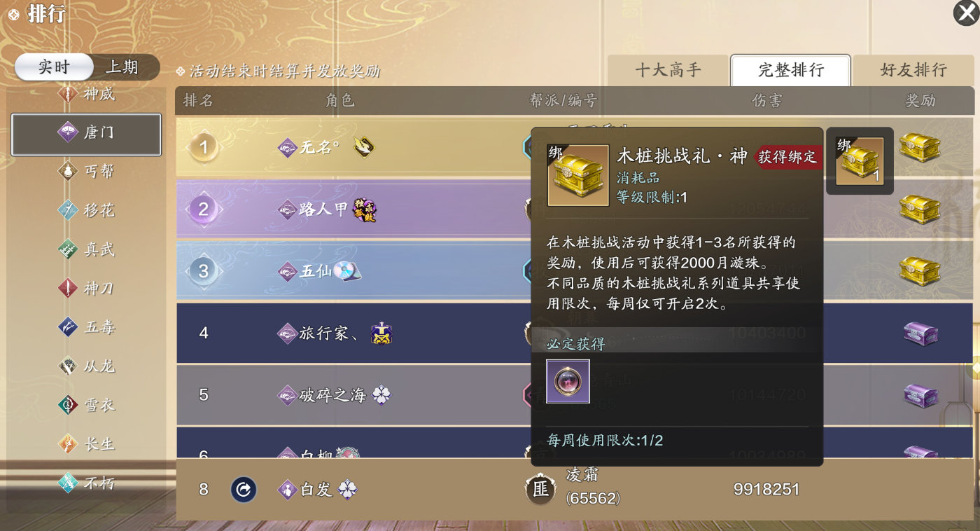The height and width of the screenshot is (531, 980).
Task: Click the bound chest thumbnail with count 1
Action: point(860,160)
